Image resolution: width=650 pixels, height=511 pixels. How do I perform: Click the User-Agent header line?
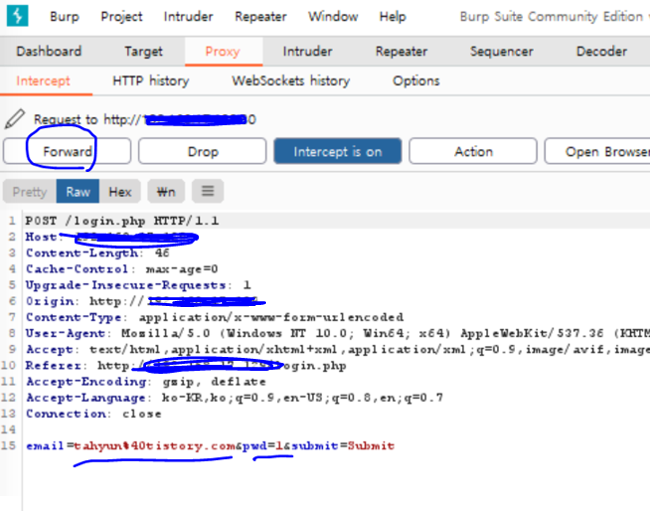337,333
